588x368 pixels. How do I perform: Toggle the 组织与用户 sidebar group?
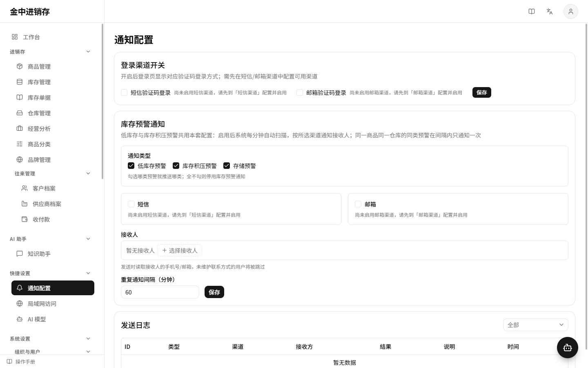[x=88, y=352]
